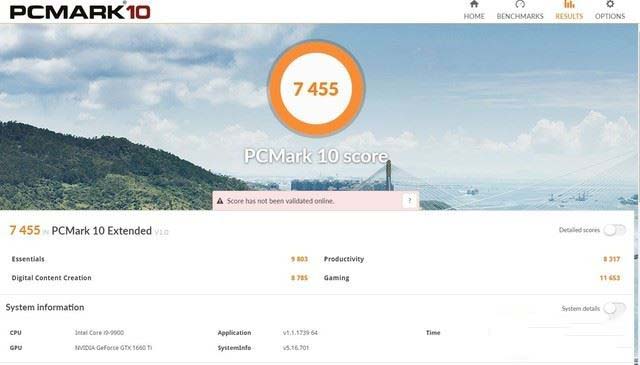Click the 'System information' heading
The width and height of the screenshot is (640, 365).
tap(45, 307)
